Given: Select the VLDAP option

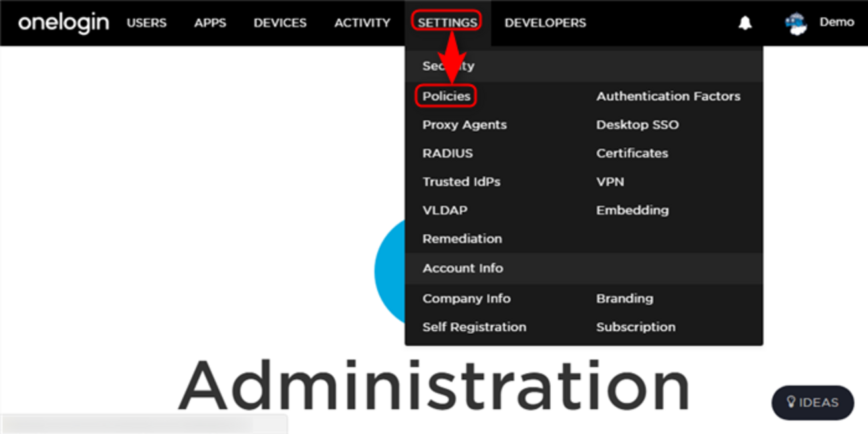Looking at the screenshot, I should 445,210.
